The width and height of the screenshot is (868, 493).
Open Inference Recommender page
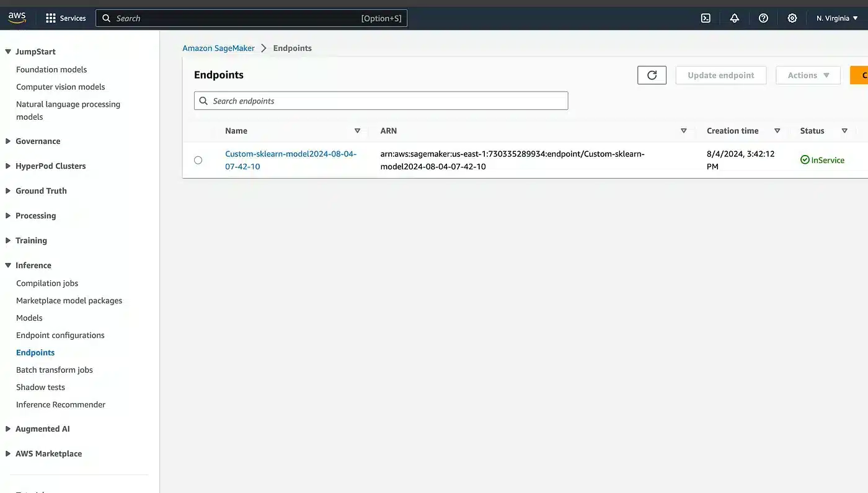click(61, 405)
